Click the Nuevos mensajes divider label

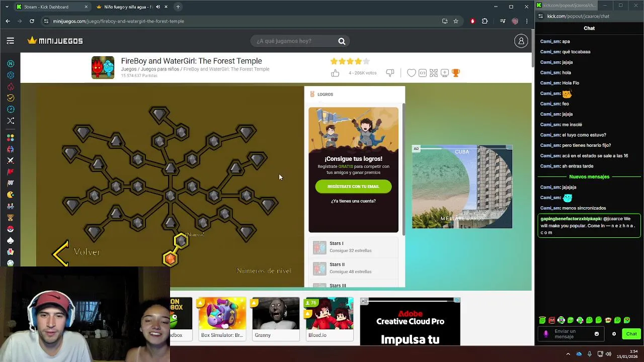click(589, 177)
